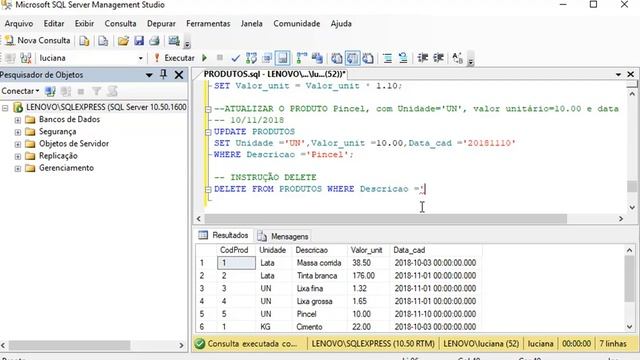Viewport: 640px width, 360px height.
Task: Toggle auto-hide pin on Pesquisador de Objetos
Action: click(x=163, y=75)
